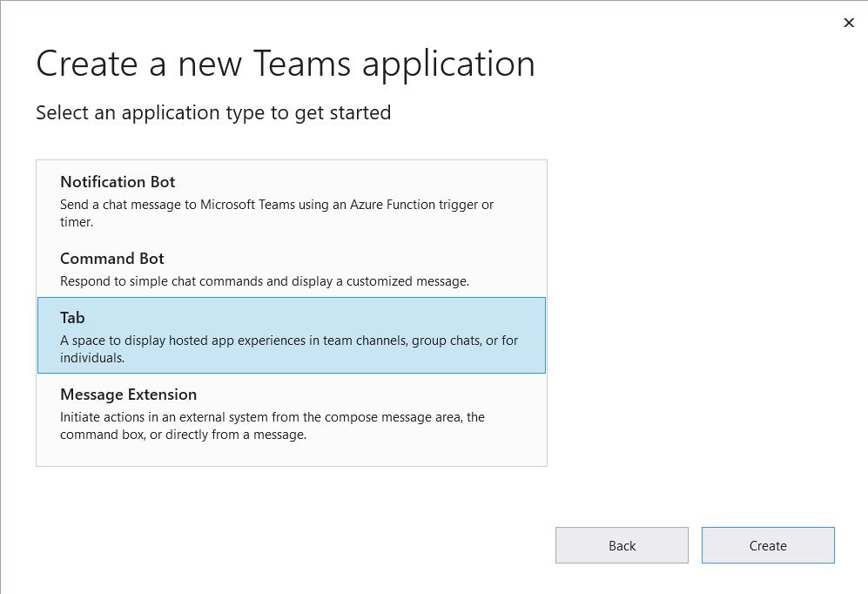Click 'command box, or directly from a message' line
The width and height of the screenshot is (868, 594).
tap(183, 435)
